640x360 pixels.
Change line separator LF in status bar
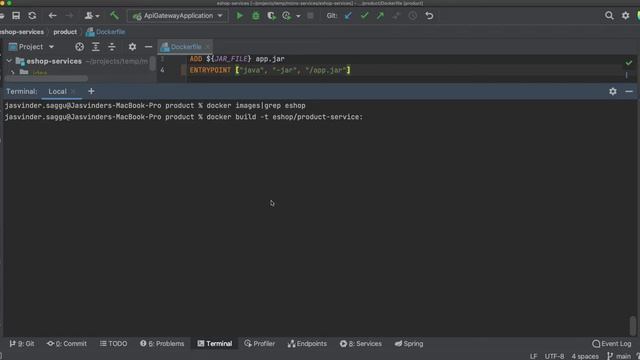pyautogui.click(x=533, y=356)
